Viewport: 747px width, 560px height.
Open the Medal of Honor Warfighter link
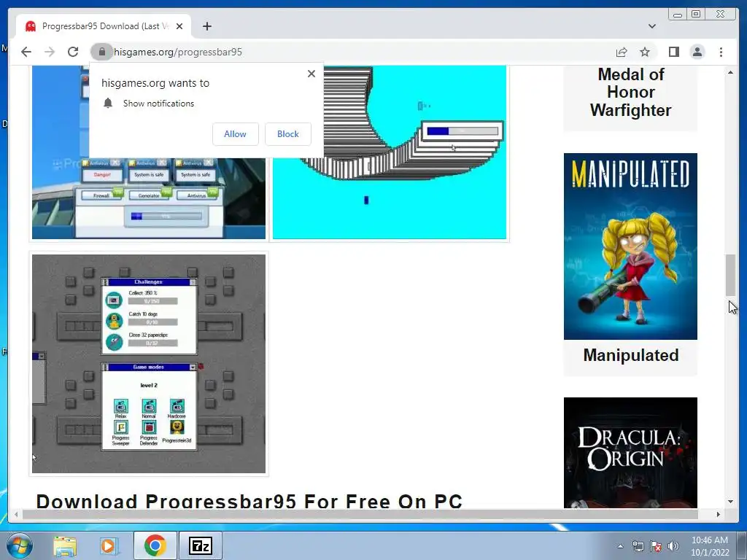point(630,93)
